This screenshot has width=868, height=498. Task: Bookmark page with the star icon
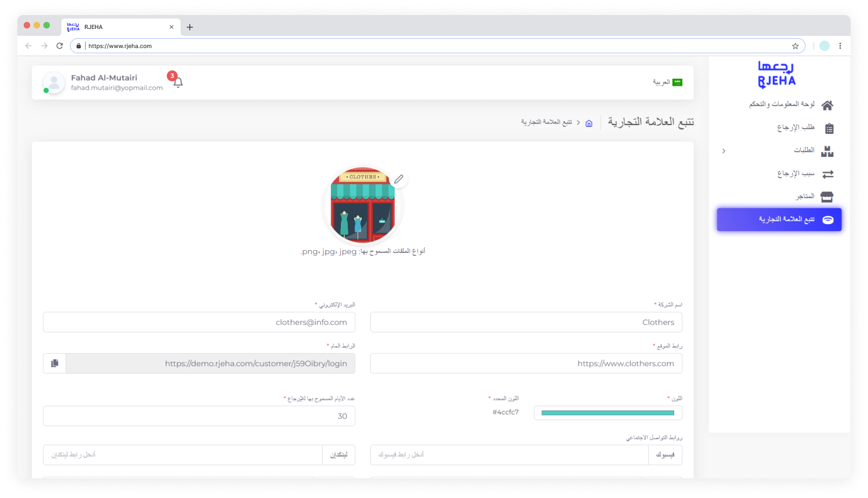point(795,46)
